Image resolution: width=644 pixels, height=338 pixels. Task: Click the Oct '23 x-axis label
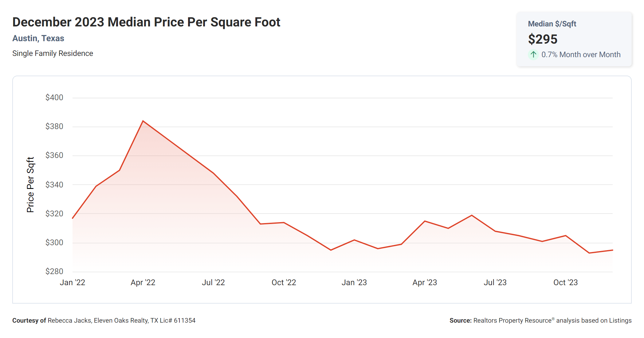(565, 282)
